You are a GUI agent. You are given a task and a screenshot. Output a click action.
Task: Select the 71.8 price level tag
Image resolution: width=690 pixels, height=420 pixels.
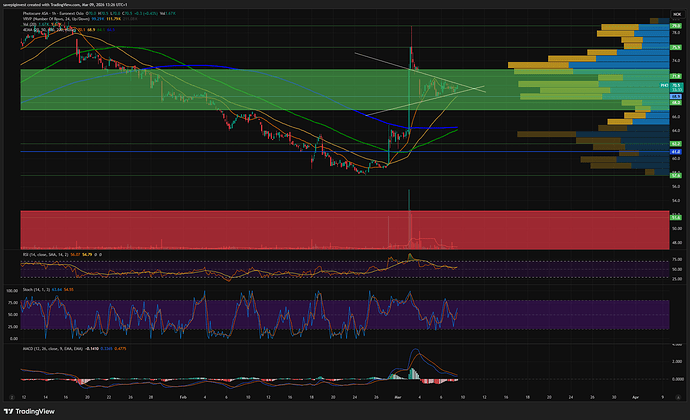click(676, 75)
